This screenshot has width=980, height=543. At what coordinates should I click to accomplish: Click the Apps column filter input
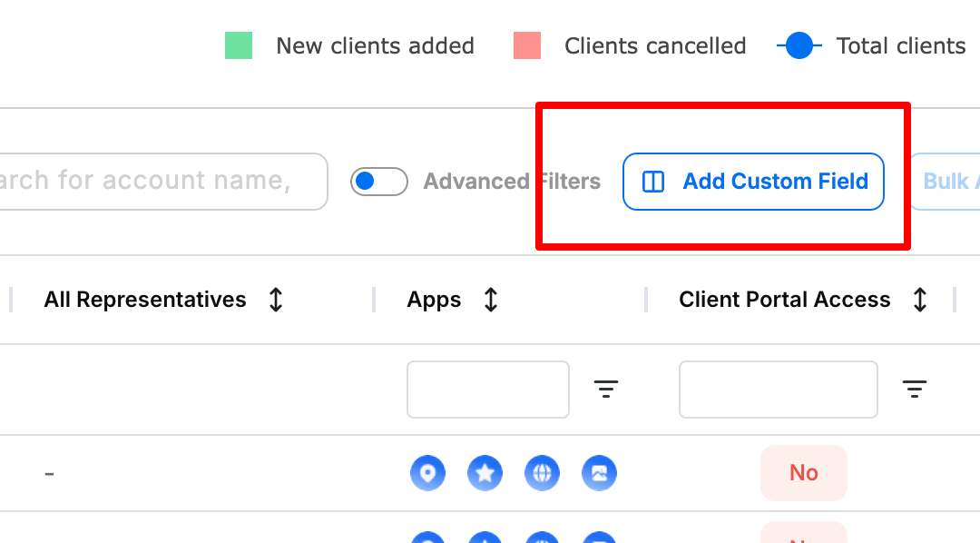[487, 390]
